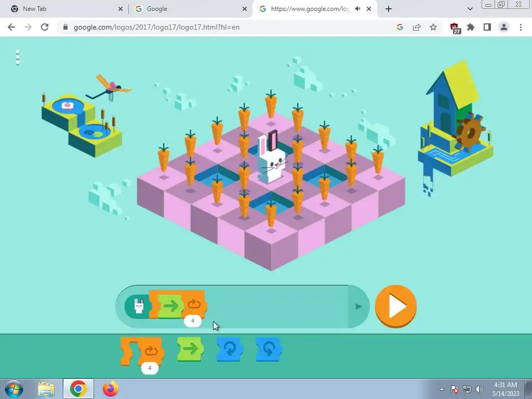The height and width of the screenshot is (399, 532).
Task: Go forward in browser history
Action: point(28,27)
